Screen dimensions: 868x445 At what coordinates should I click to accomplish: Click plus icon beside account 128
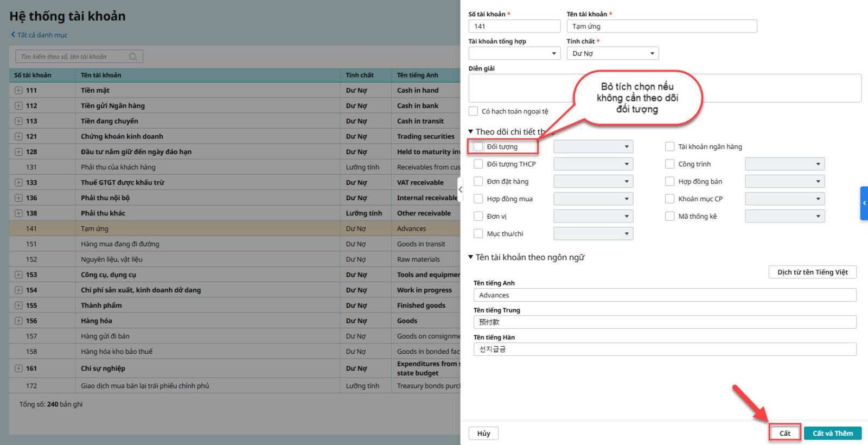pos(18,152)
